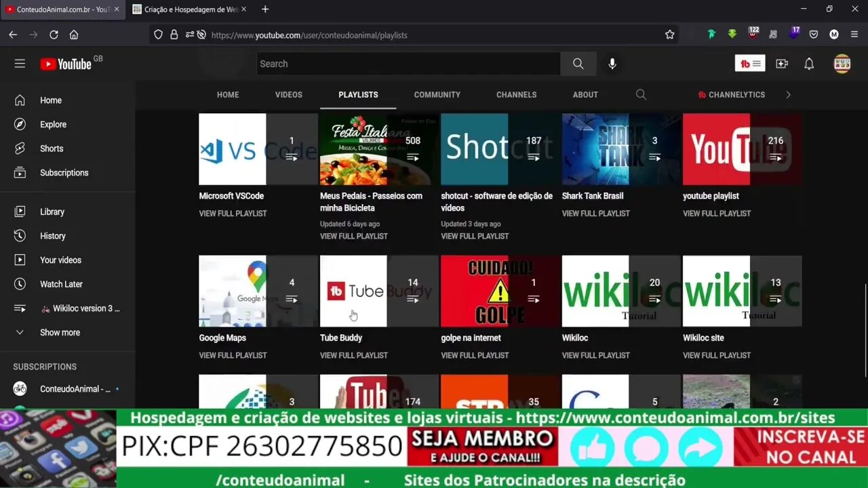Search within the channel using the magnifier
Screen dimensions: 868x488
641,95
